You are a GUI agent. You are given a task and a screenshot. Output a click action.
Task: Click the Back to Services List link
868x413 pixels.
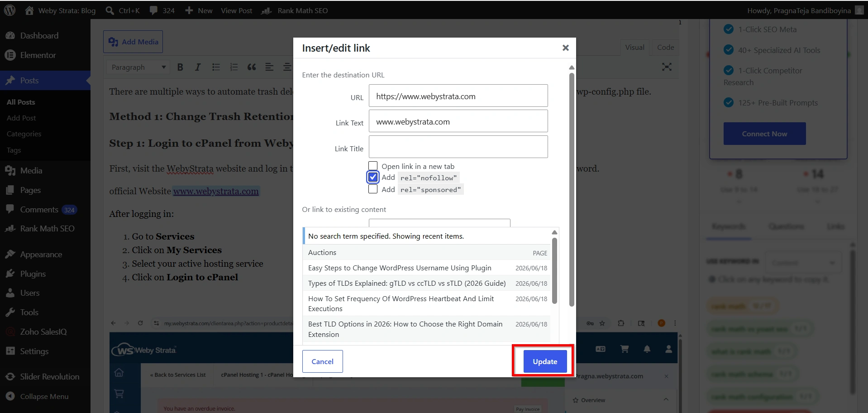click(x=178, y=375)
